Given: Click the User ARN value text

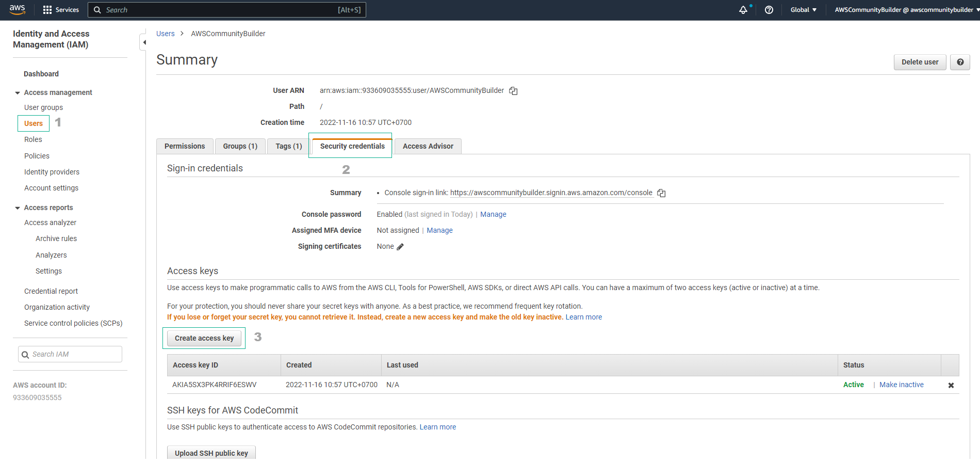Looking at the screenshot, I should click(x=412, y=90).
